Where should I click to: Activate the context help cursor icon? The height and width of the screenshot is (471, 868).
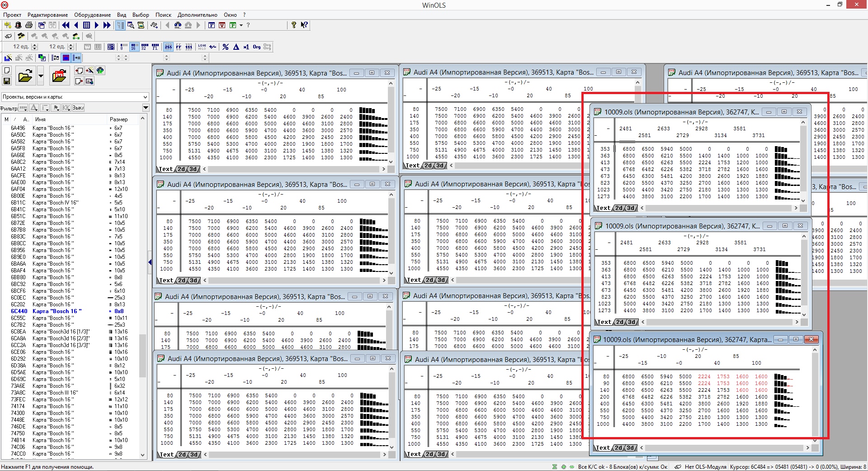pos(304,25)
